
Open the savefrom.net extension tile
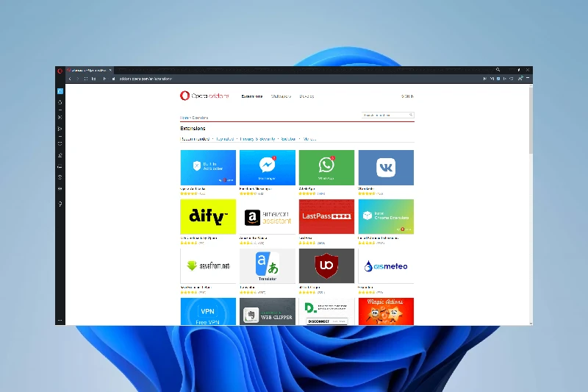pos(208,266)
